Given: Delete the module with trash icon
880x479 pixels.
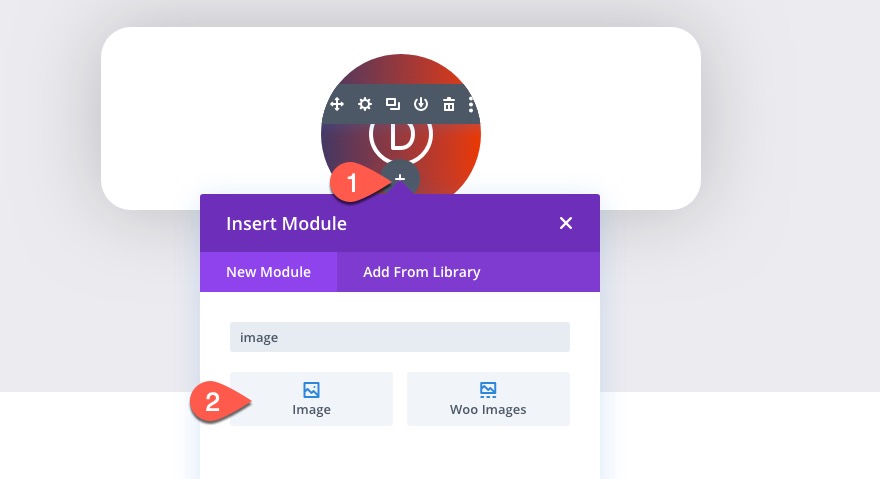Looking at the screenshot, I should [x=449, y=104].
